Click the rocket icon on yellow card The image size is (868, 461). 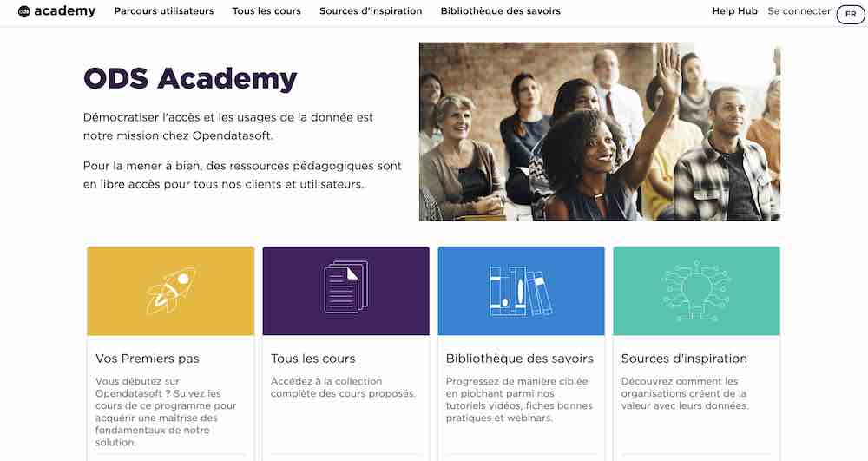click(x=171, y=290)
